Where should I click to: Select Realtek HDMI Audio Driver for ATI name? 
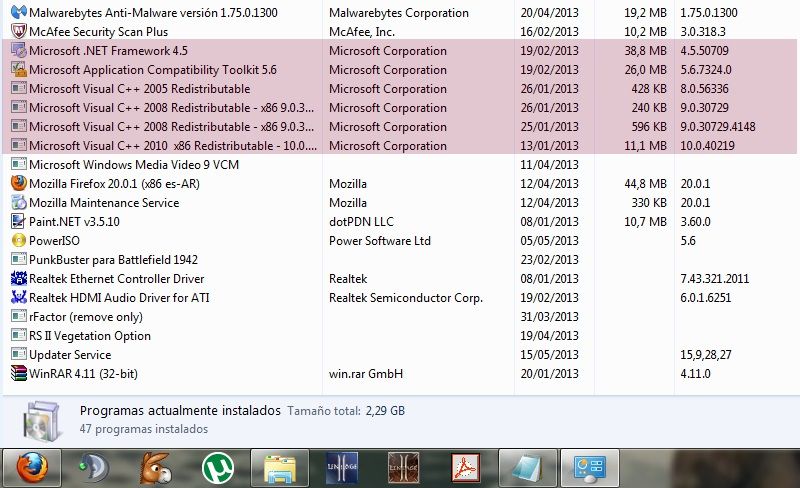(x=119, y=298)
